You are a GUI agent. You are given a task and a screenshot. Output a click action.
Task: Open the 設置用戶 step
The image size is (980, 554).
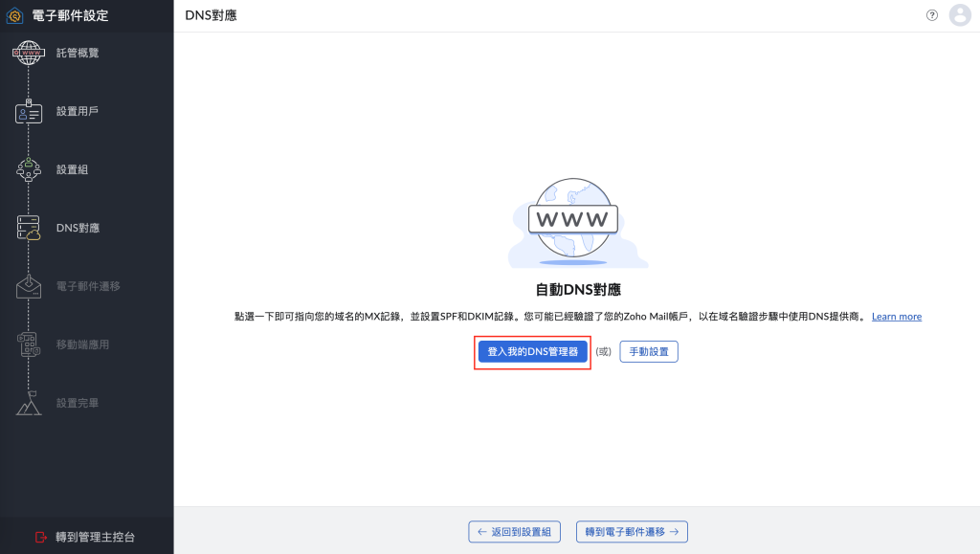coord(78,111)
